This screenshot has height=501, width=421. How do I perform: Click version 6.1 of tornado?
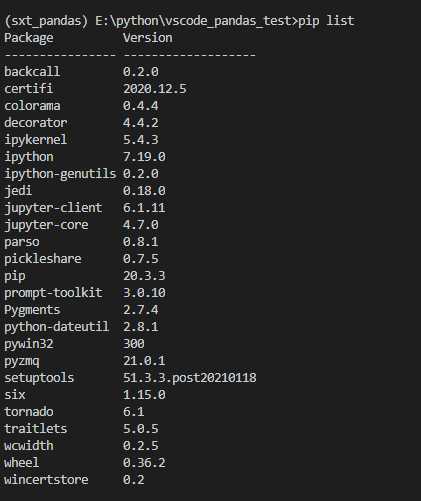(134, 412)
